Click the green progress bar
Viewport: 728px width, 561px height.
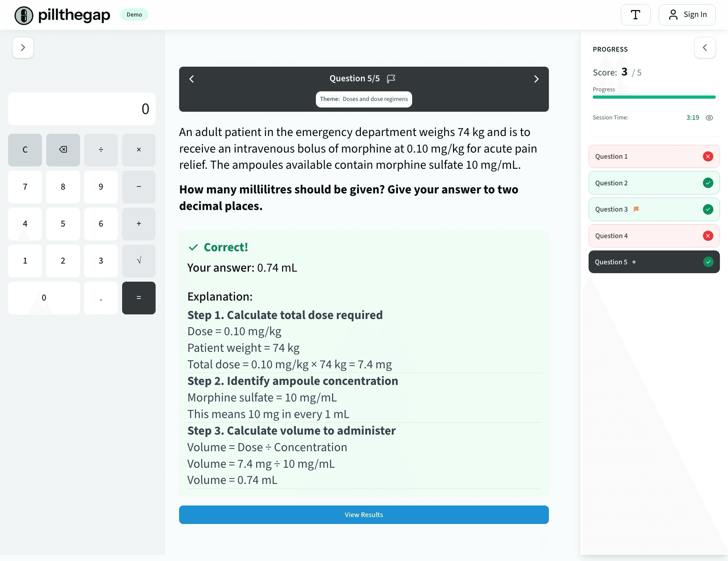[654, 97]
